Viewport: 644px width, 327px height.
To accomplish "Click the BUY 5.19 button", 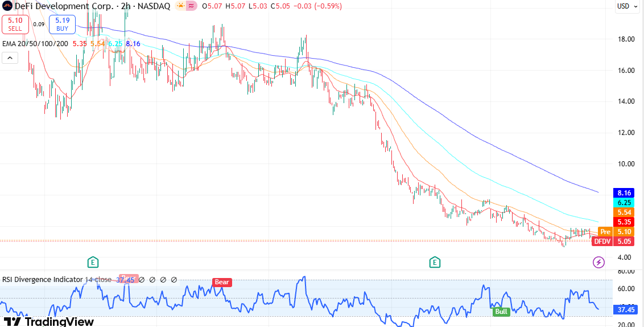I will pos(63,24).
